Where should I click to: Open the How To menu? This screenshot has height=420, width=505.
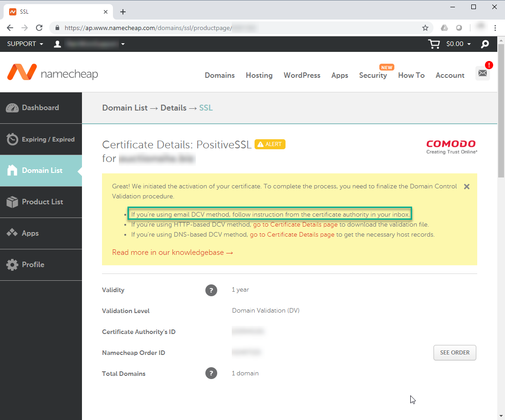[411, 76]
